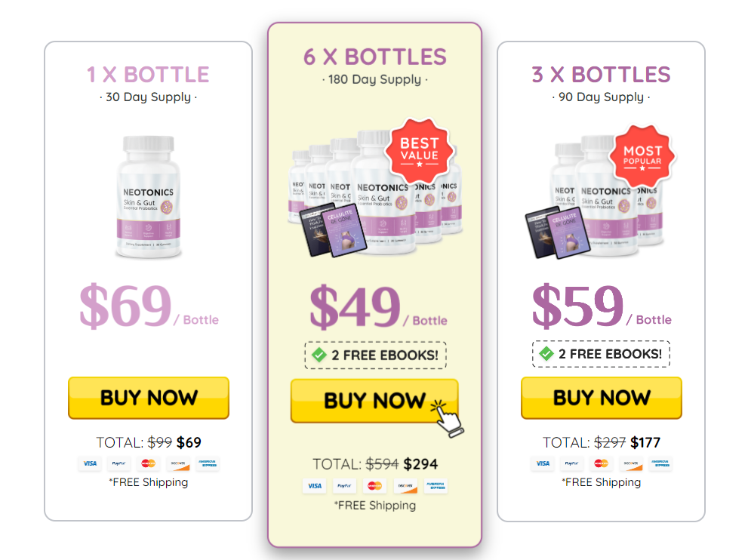This screenshot has width=748, height=560.
Task: Buy the 6 bottles package now
Action: click(374, 401)
